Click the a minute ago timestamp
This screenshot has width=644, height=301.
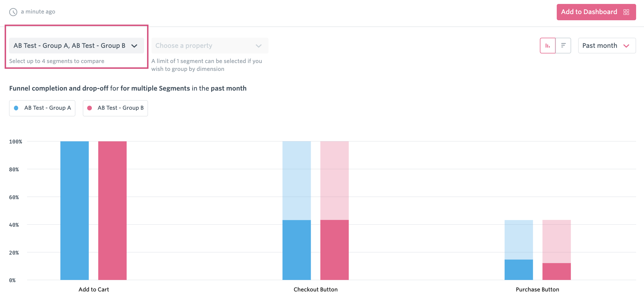[x=38, y=12]
